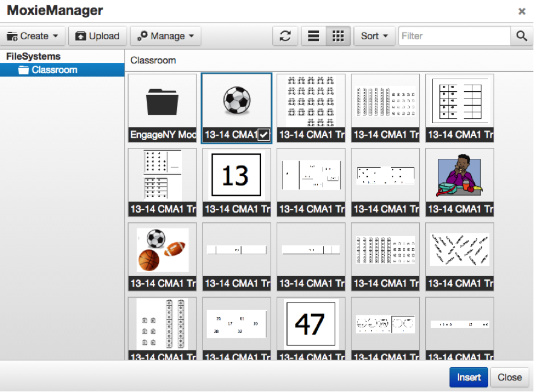Viewport: 534px width, 392px height.
Task: Click the search magnifier icon
Action: [521, 36]
